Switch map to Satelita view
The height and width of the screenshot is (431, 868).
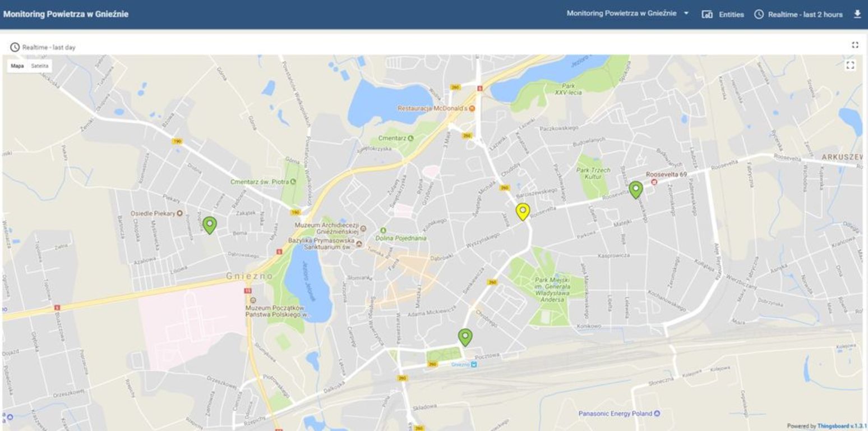[39, 66]
